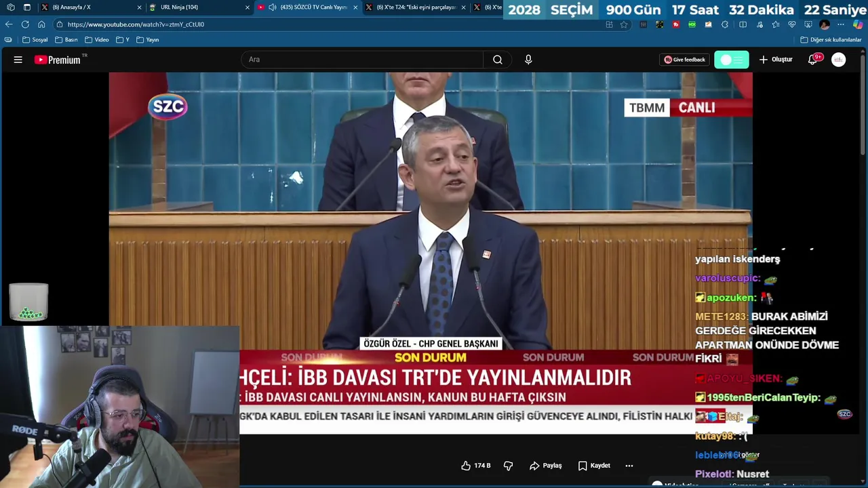Mute the SÖZCÜ TV tab speaker icon

pyautogui.click(x=272, y=7)
